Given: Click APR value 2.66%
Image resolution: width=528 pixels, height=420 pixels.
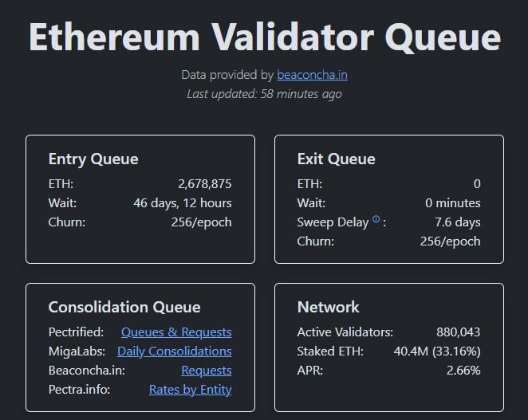Looking at the screenshot, I should point(463,371).
